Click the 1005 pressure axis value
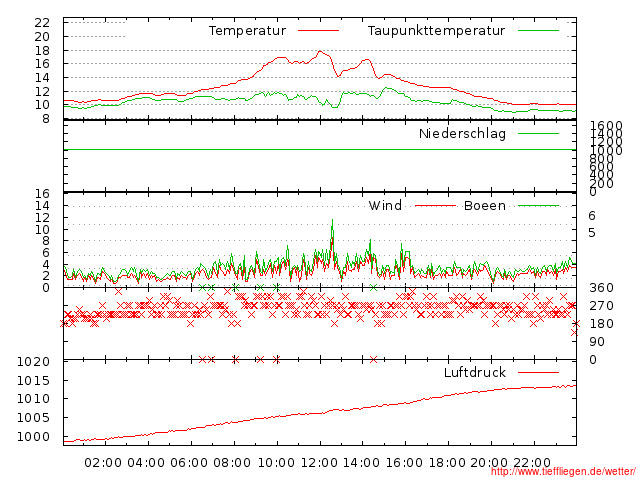The height and width of the screenshot is (480, 640). point(33,418)
